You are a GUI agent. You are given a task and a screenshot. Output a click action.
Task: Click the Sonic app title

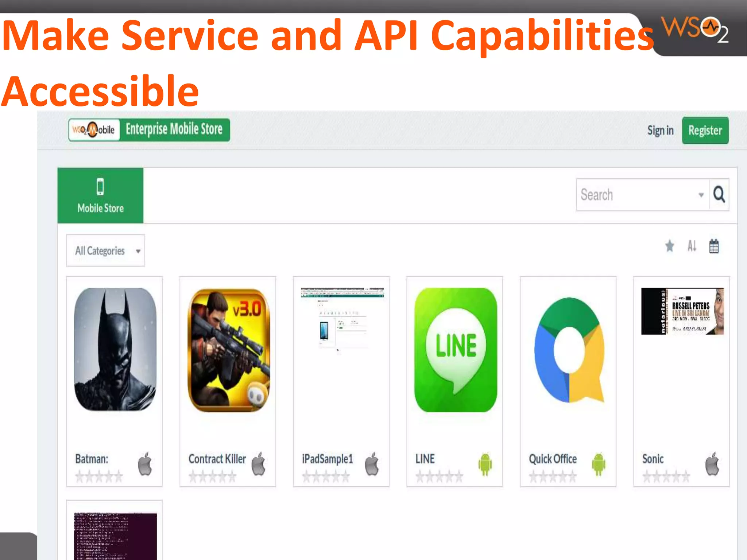coord(653,459)
